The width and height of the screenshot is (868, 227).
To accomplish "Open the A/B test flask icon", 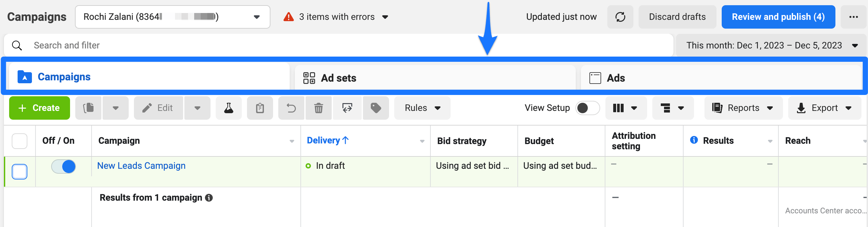I will [228, 108].
